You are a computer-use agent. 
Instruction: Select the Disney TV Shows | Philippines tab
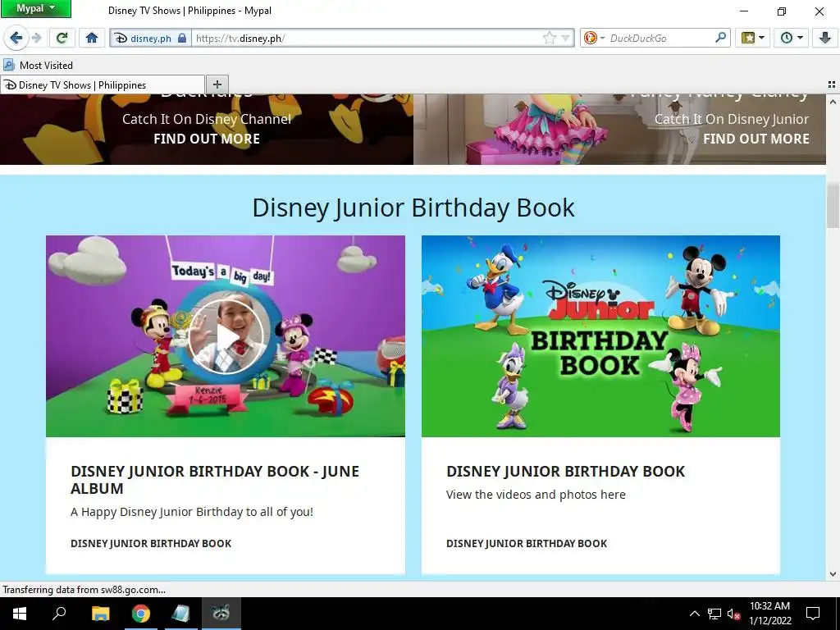point(103,85)
